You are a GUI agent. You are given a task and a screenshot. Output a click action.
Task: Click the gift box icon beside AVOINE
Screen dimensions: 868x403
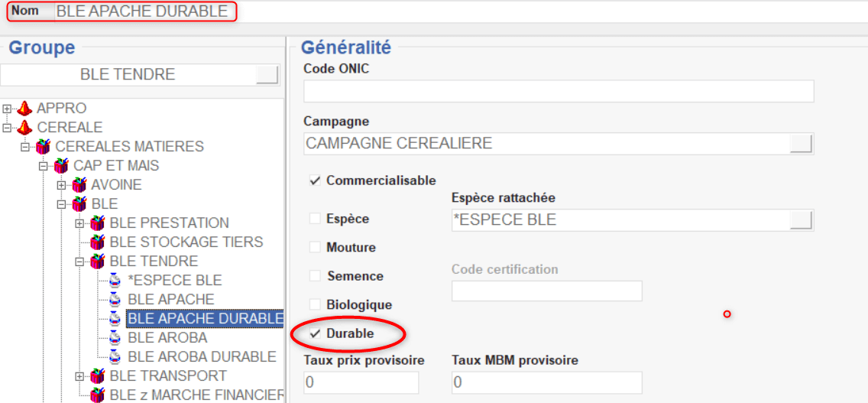coord(79,185)
